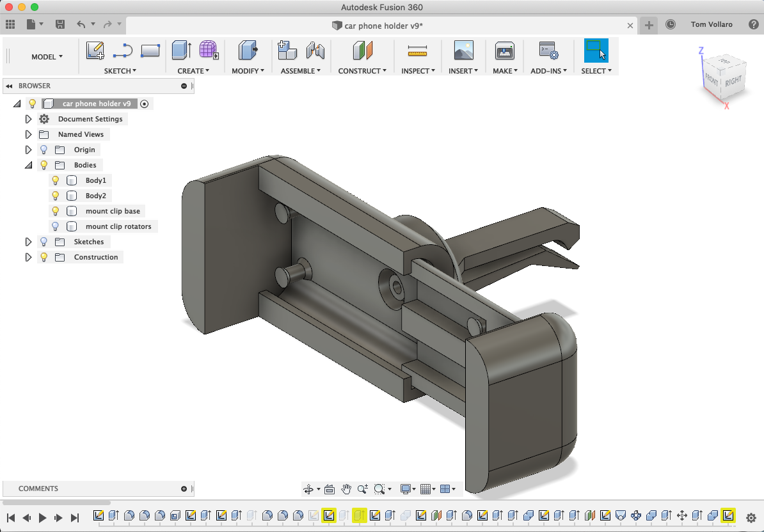Viewport: 764px width, 532px height.
Task: Open the data panel grid icon
Action: (10, 24)
